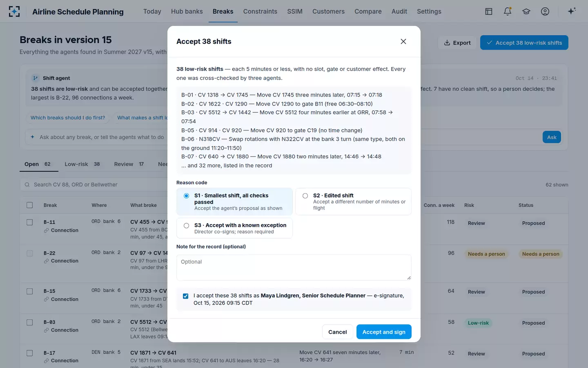Open the SSIM nav tab

pyautogui.click(x=295, y=11)
